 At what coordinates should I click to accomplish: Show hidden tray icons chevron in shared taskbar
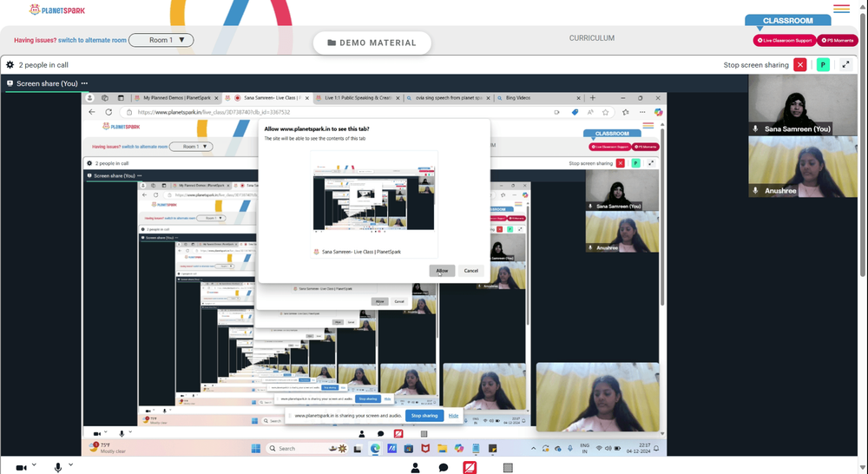pos(533,449)
